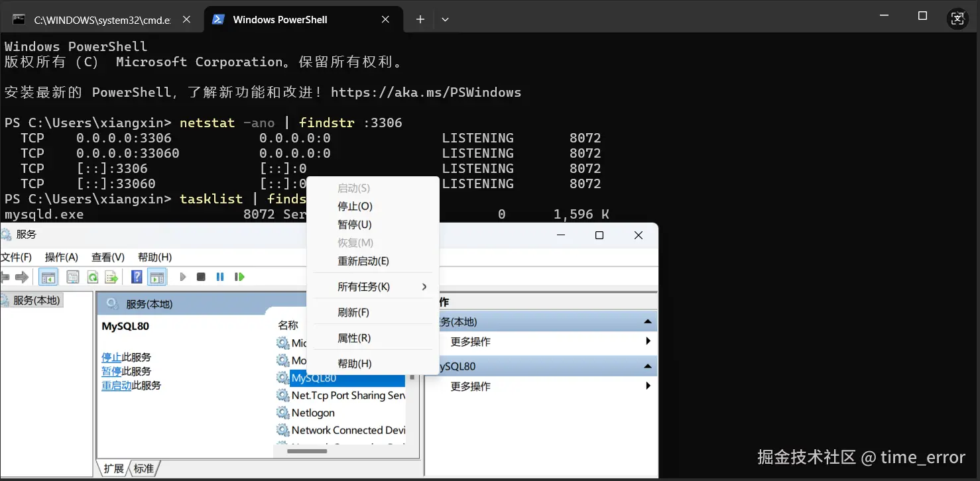
Task: Click the cmd icon on the first terminal tab
Action: click(19, 19)
